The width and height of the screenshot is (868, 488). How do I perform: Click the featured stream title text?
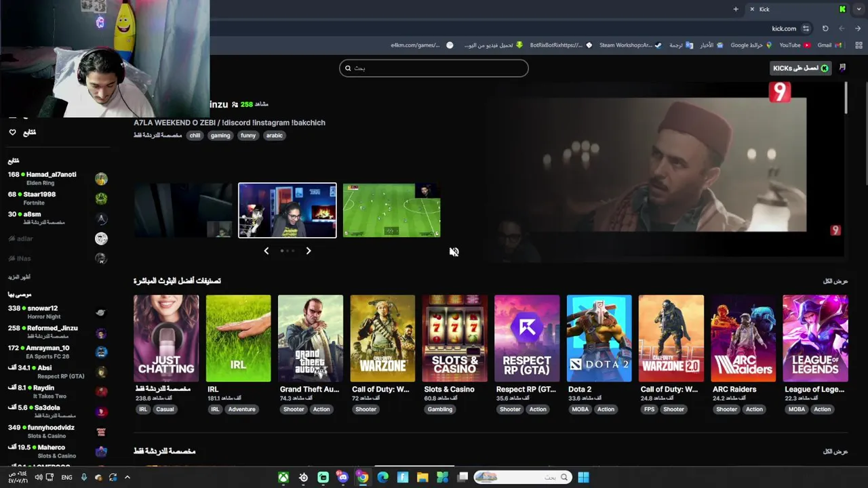(229, 123)
